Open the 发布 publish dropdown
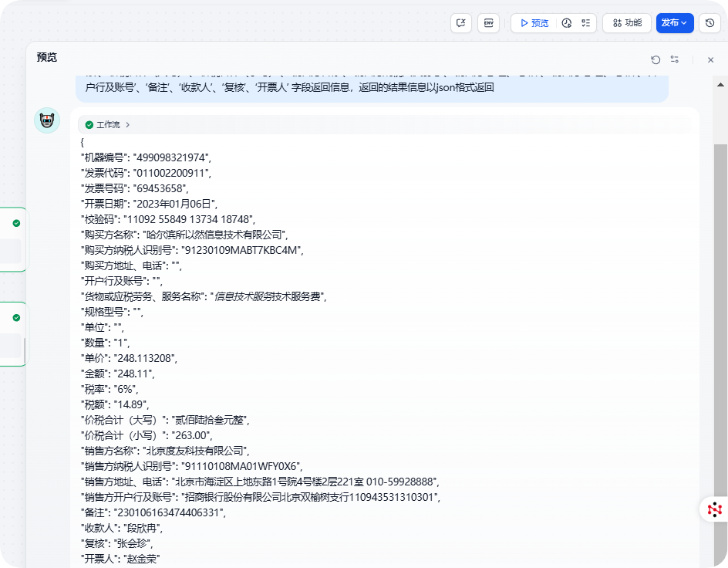 [x=675, y=22]
